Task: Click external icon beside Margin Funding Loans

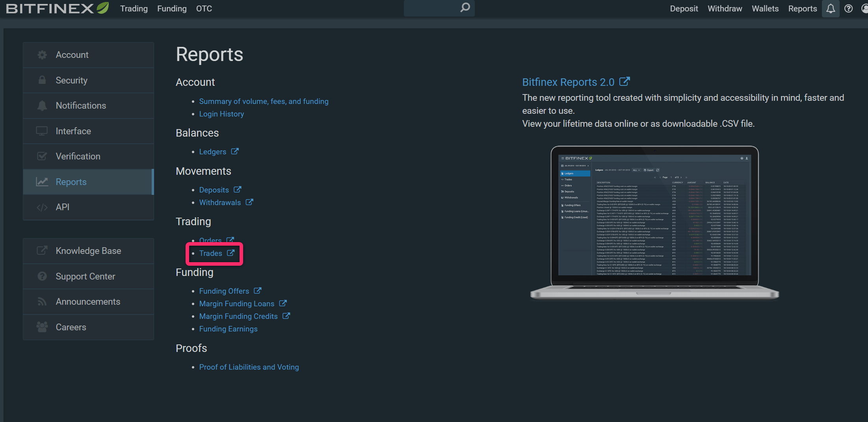Action: pos(283,303)
